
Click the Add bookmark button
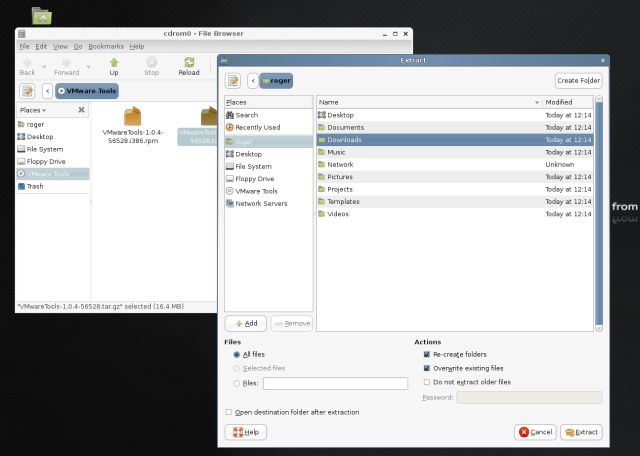246,323
